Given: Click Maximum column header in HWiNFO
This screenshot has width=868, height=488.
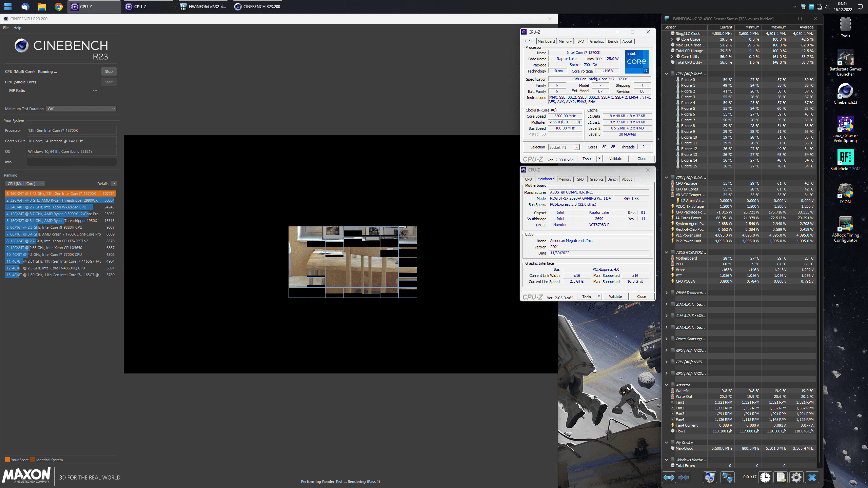Looking at the screenshot, I should coord(775,27).
